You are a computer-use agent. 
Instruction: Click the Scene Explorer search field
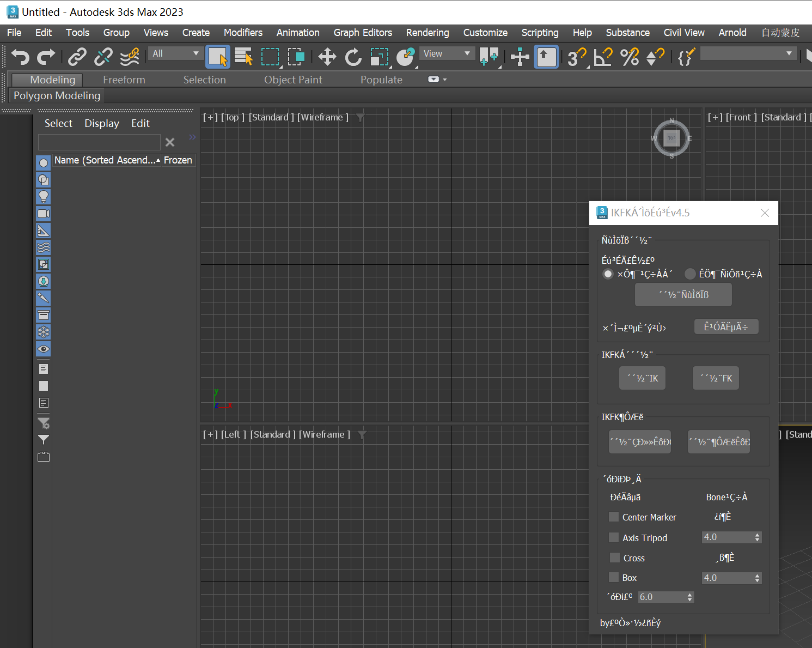(x=99, y=142)
